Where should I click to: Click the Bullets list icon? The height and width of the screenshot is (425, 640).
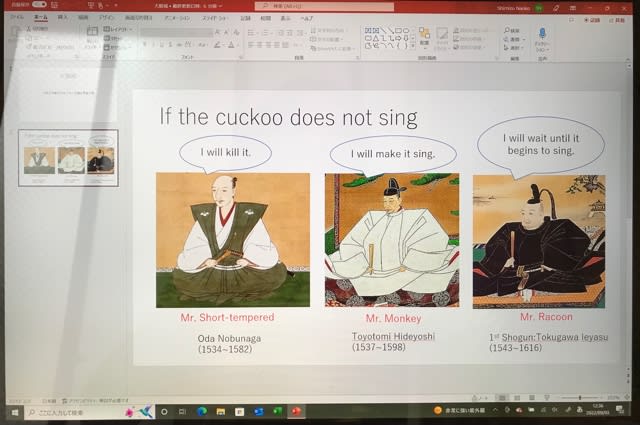click(x=252, y=33)
